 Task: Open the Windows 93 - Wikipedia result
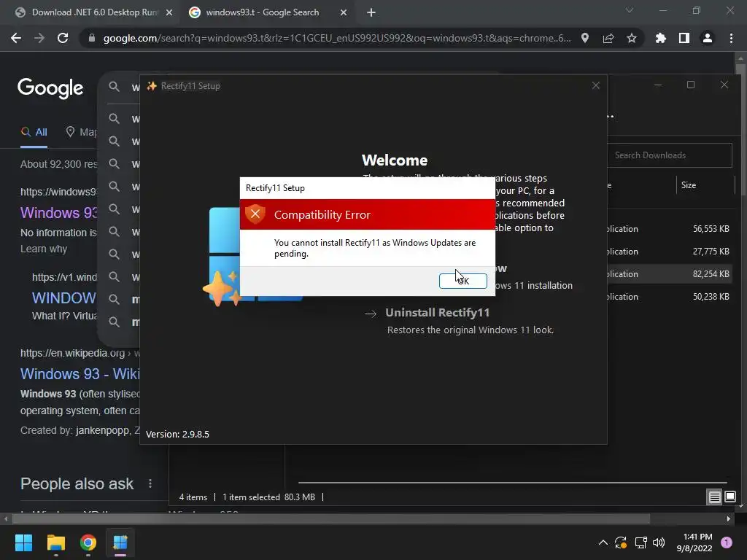pyautogui.click(x=80, y=374)
